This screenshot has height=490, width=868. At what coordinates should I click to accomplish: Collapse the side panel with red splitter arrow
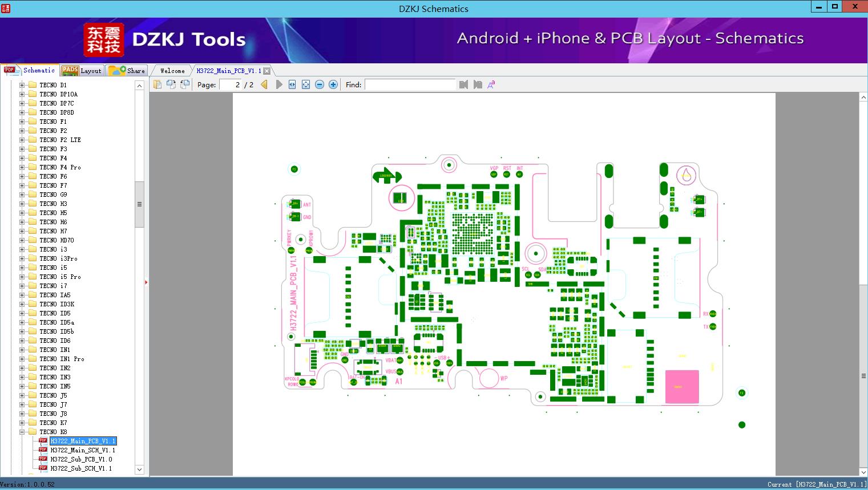point(146,282)
